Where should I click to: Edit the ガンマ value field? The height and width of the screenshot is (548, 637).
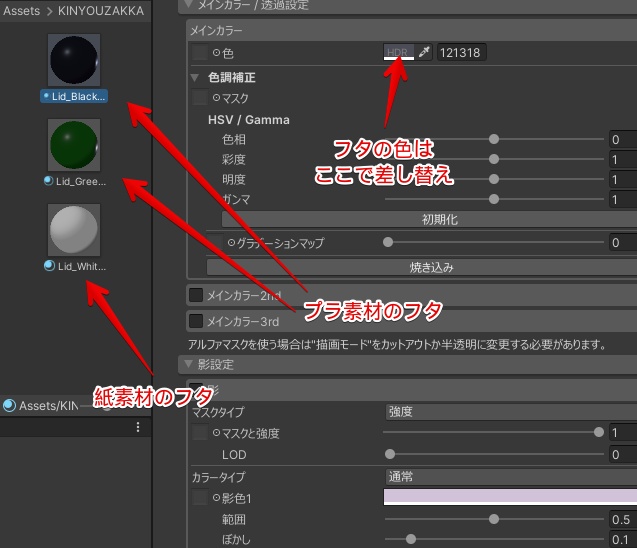click(623, 199)
